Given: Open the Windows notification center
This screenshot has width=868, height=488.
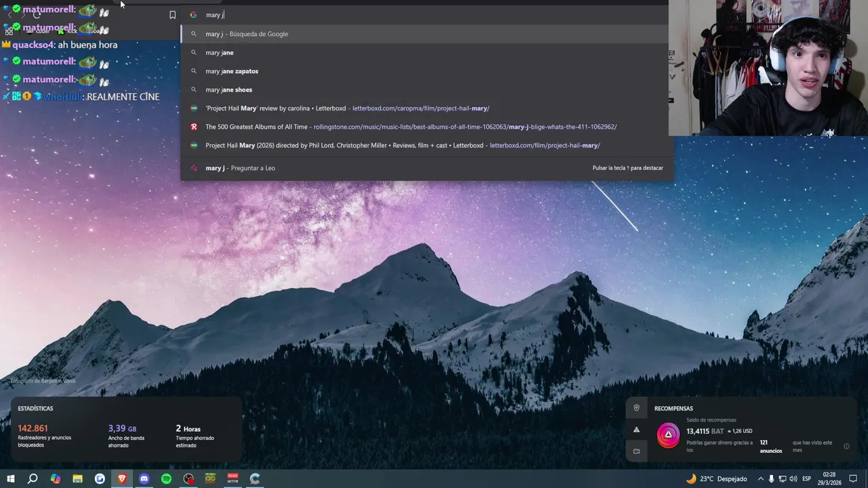Looking at the screenshot, I should click(854, 479).
